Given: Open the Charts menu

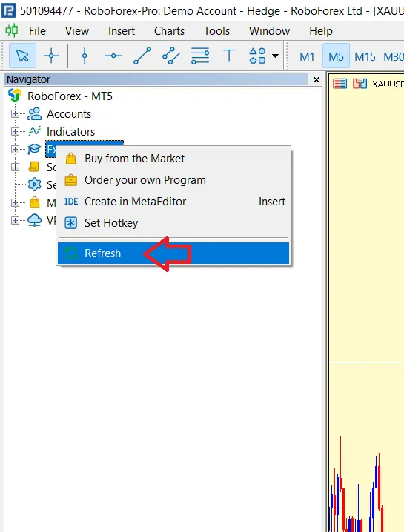Looking at the screenshot, I should point(170,31).
